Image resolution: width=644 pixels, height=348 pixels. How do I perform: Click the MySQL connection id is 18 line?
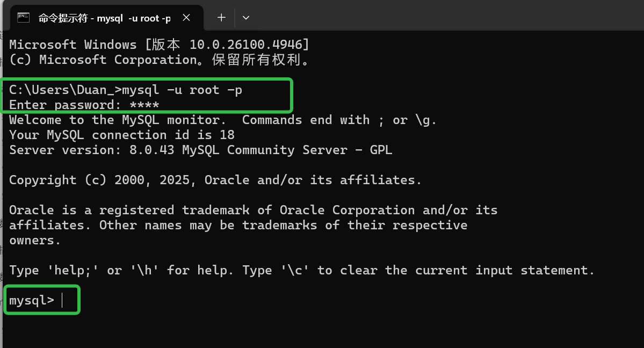122,135
